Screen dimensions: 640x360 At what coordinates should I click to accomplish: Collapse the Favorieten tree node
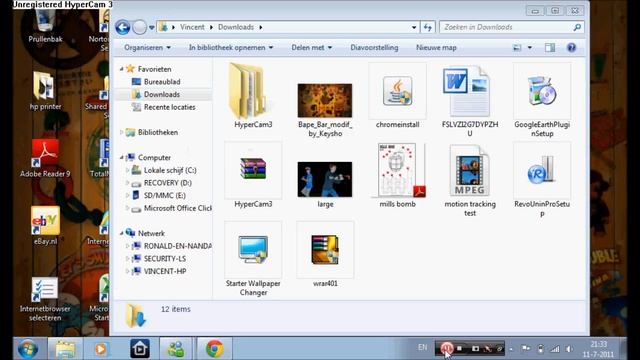tap(121, 69)
